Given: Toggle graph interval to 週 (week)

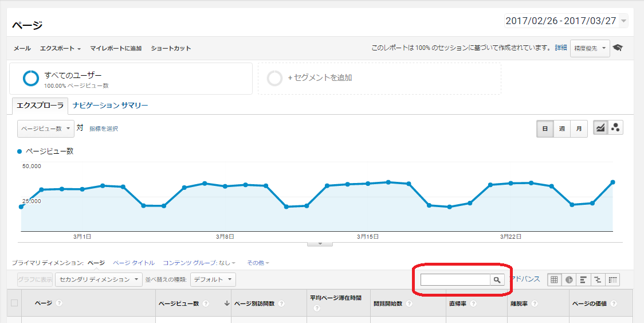Looking at the screenshot, I should click(562, 129).
